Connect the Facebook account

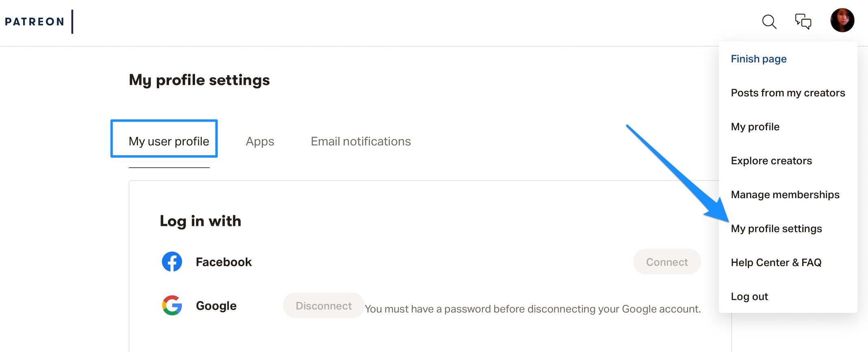point(667,262)
